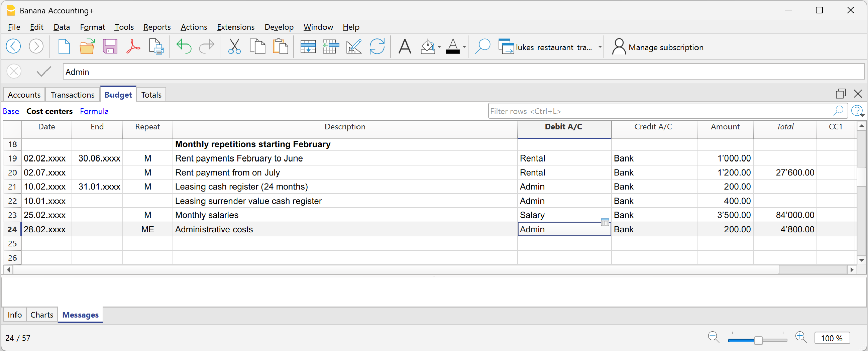The image size is (868, 351).
Task: Insert rows with the insert row icon
Action: click(331, 47)
